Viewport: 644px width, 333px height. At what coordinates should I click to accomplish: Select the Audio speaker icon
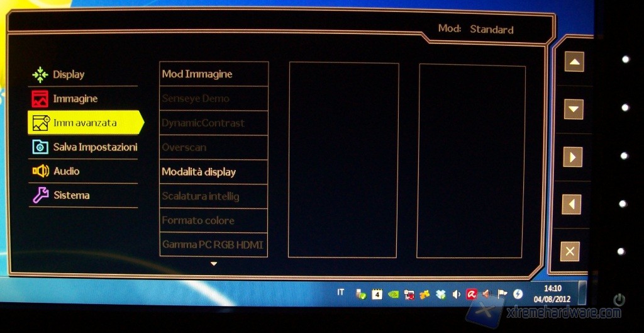pos(40,171)
